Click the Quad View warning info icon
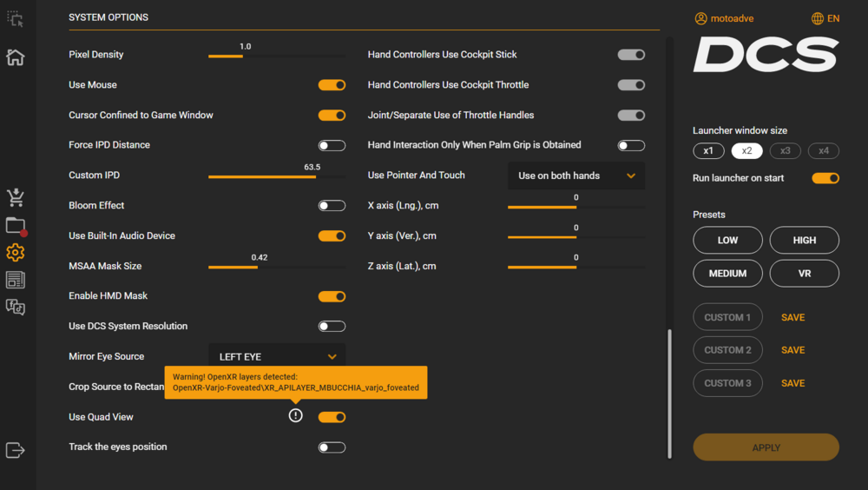The image size is (868, 490). (x=296, y=415)
